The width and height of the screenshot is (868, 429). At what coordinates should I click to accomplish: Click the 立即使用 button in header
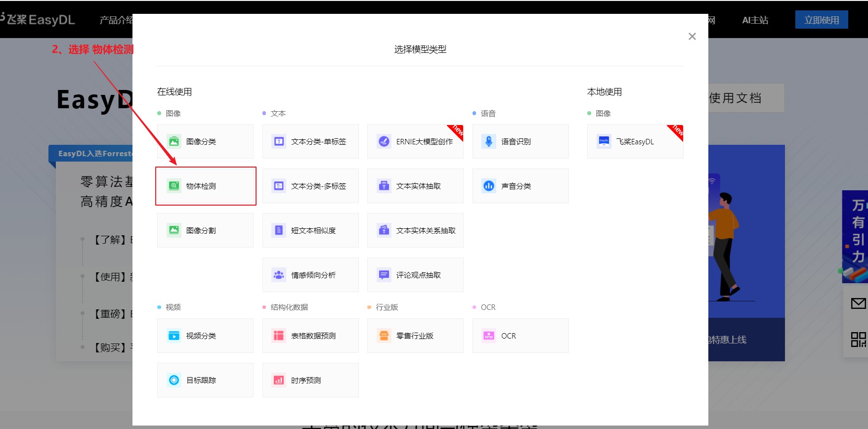[822, 20]
